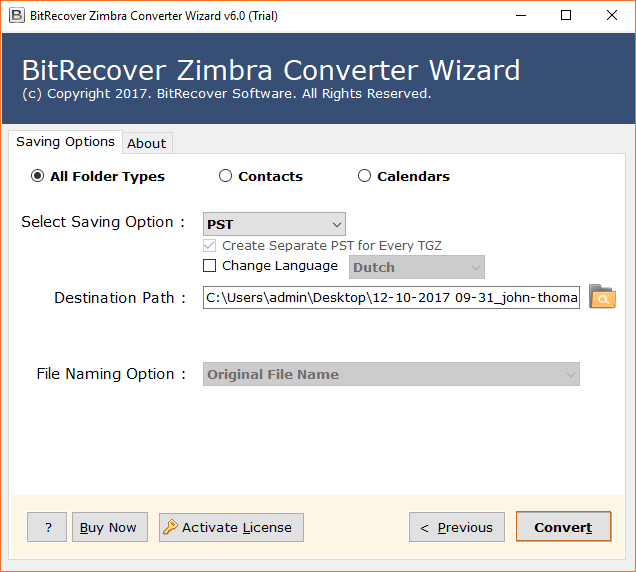The image size is (636, 572).
Task: Open the Original File Name naming dropdown
Action: (x=391, y=374)
